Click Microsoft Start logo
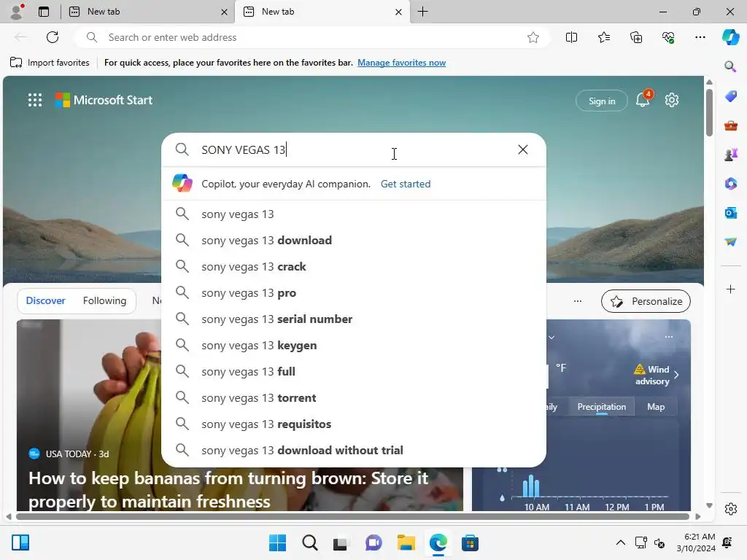Image resolution: width=747 pixels, height=560 pixels. pyautogui.click(x=104, y=100)
